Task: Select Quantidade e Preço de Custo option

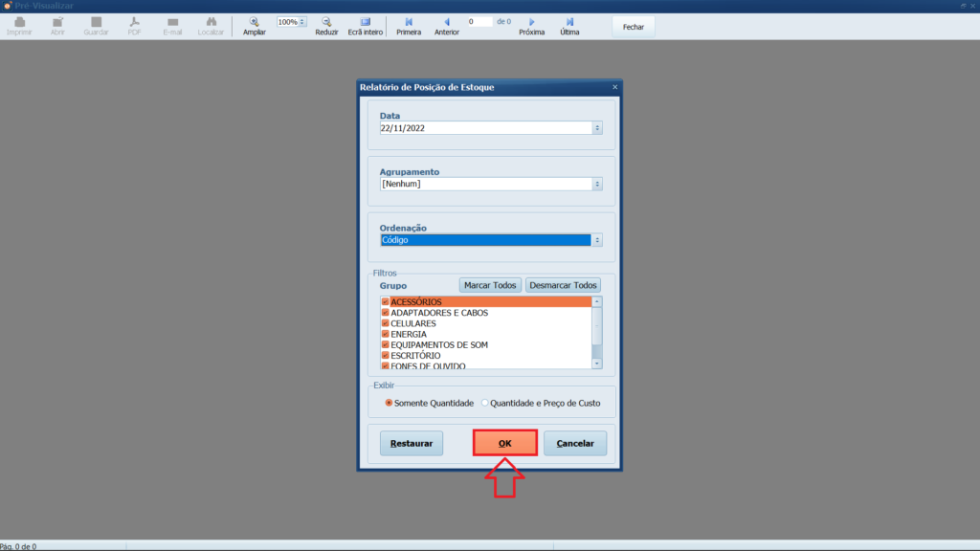Action: click(x=485, y=403)
